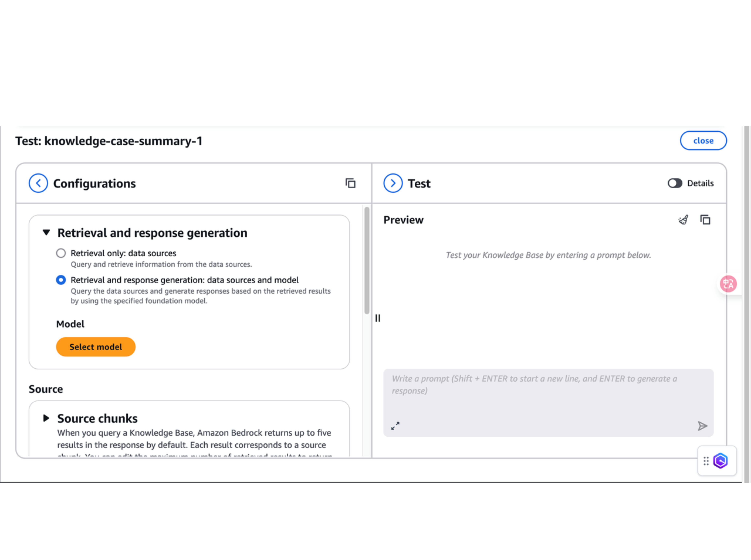Click the panel divider resize handle
Image resolution: width=751 pixels, height=560 pixels.
point(378,318)
